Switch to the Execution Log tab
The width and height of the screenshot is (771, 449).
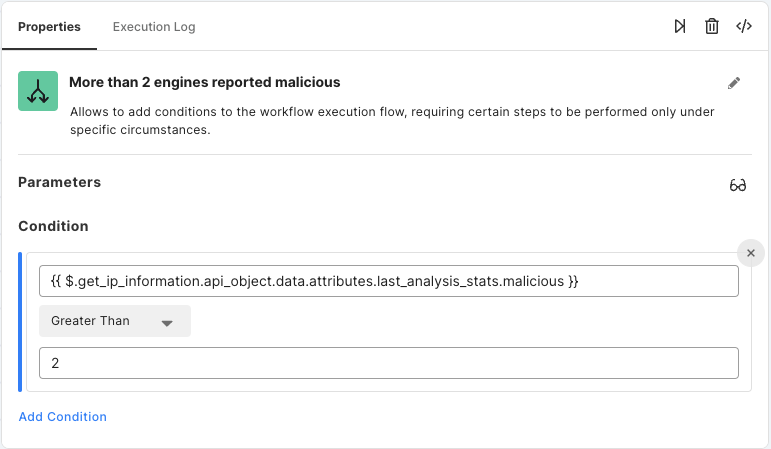154,27
